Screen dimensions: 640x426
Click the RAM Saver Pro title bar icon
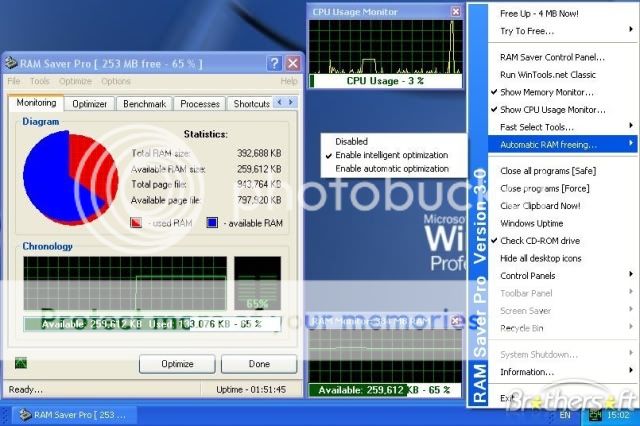point(13,64)
